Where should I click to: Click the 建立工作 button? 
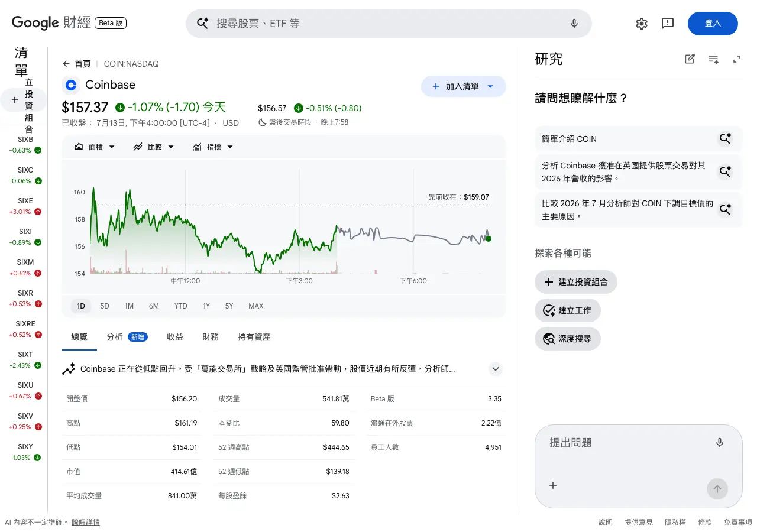pos(568,310)
